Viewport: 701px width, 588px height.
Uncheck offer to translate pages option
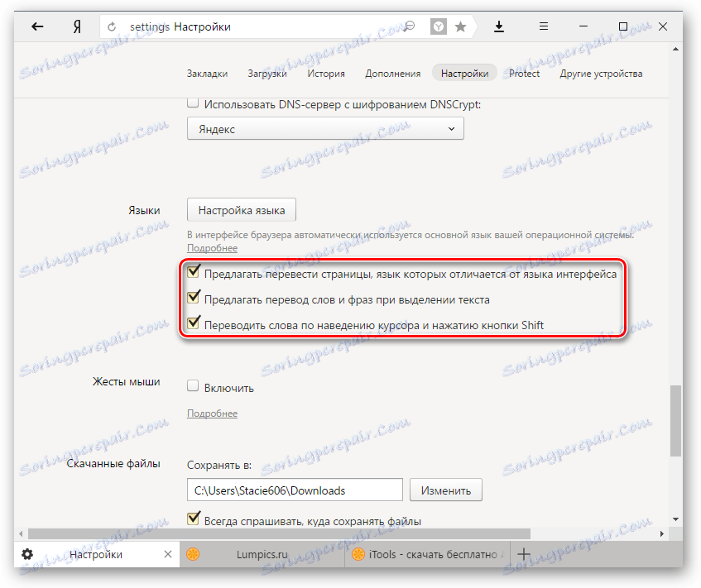[x=193, y=271]
